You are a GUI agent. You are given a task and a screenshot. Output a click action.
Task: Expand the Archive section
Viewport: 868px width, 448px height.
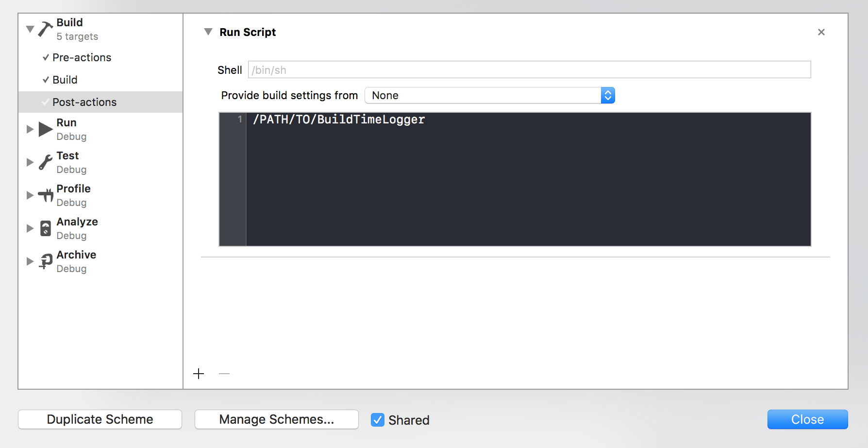click(x=30, y=261)
